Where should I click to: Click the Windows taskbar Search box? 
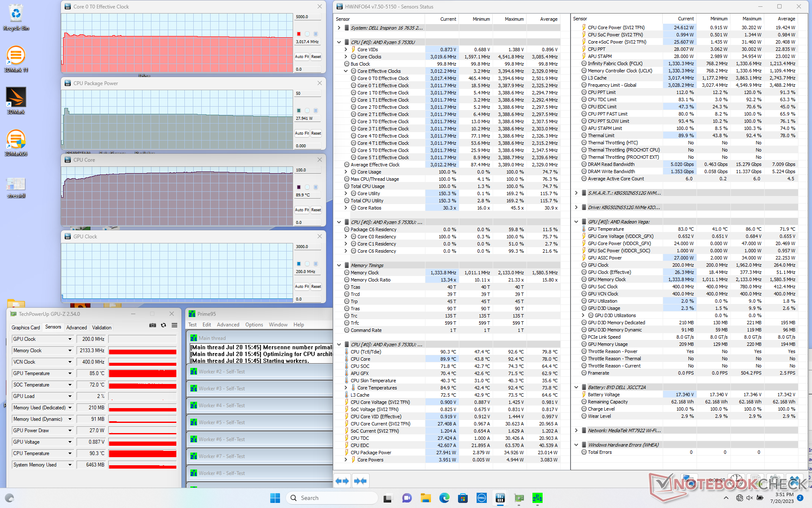click(332, 498)
